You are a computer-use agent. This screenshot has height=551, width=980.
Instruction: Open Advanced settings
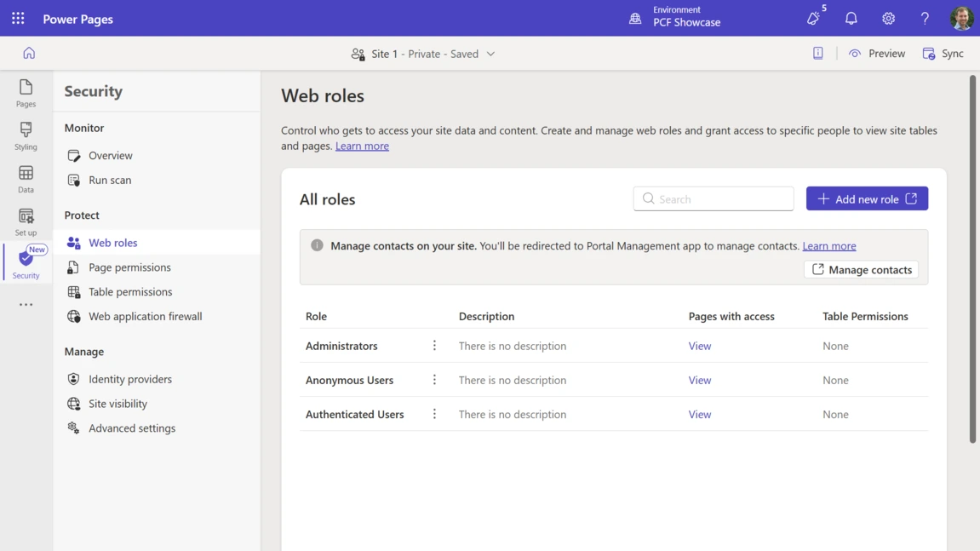coord(157,428)
